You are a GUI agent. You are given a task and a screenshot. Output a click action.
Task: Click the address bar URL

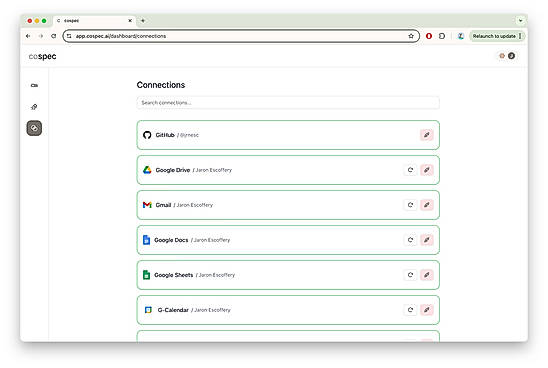point(121,36)
